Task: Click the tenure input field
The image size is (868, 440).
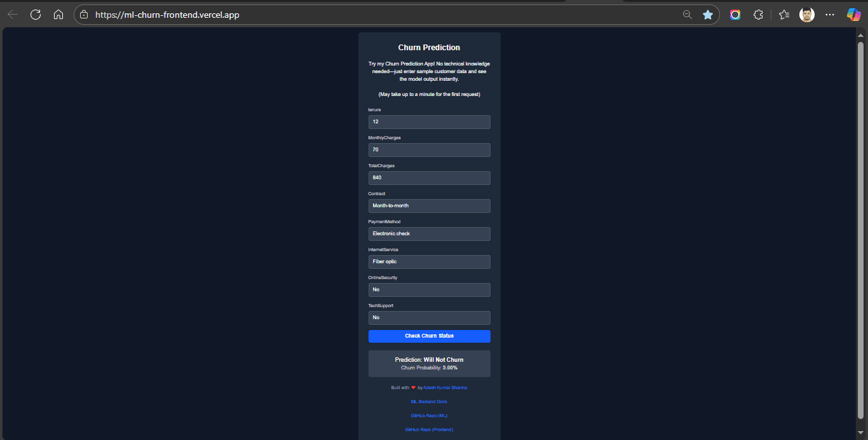Action: point(430,122)
